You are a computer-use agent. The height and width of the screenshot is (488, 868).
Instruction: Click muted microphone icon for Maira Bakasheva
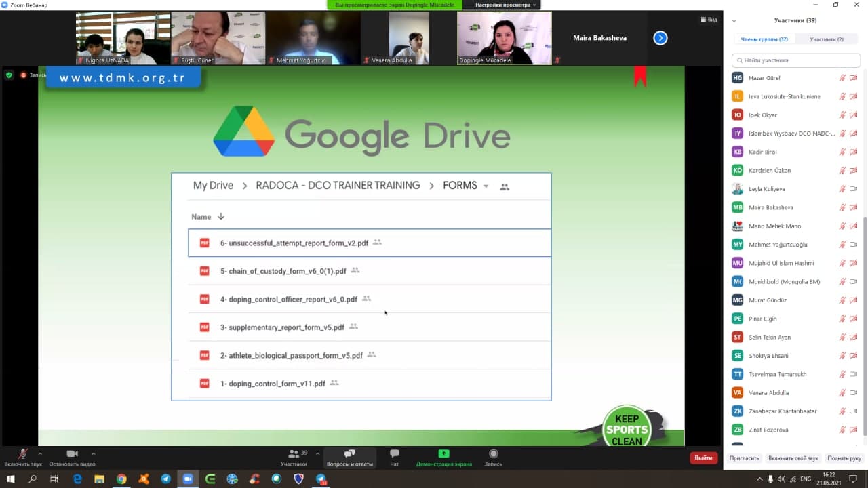(842, 207)
